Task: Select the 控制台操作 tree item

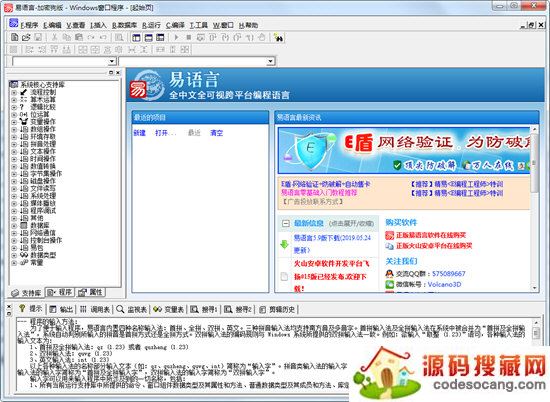Action: point(46,240)
